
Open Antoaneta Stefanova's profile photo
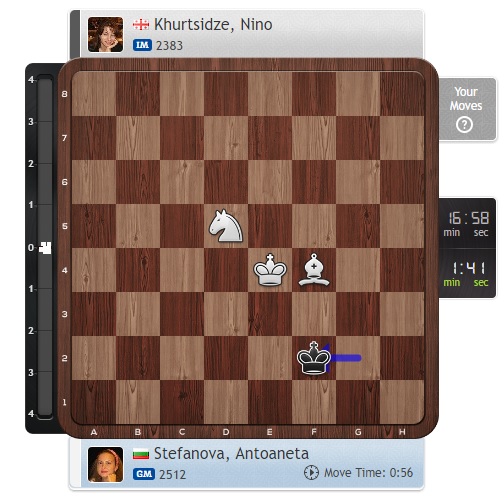click(x=105, y=464)
